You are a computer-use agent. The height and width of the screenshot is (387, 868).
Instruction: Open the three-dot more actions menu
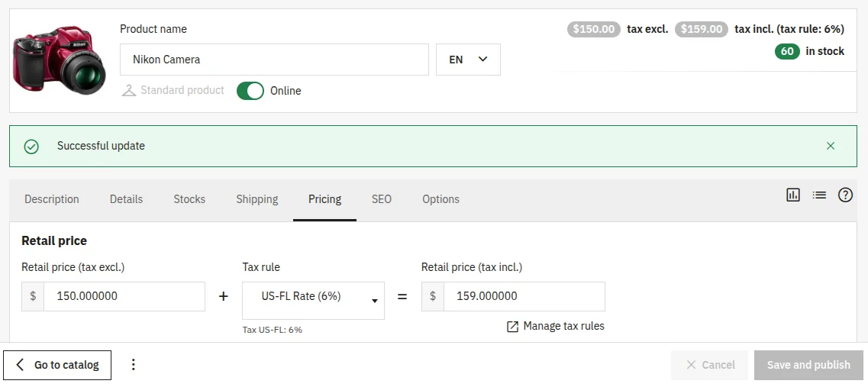click(x=133, y=365)
